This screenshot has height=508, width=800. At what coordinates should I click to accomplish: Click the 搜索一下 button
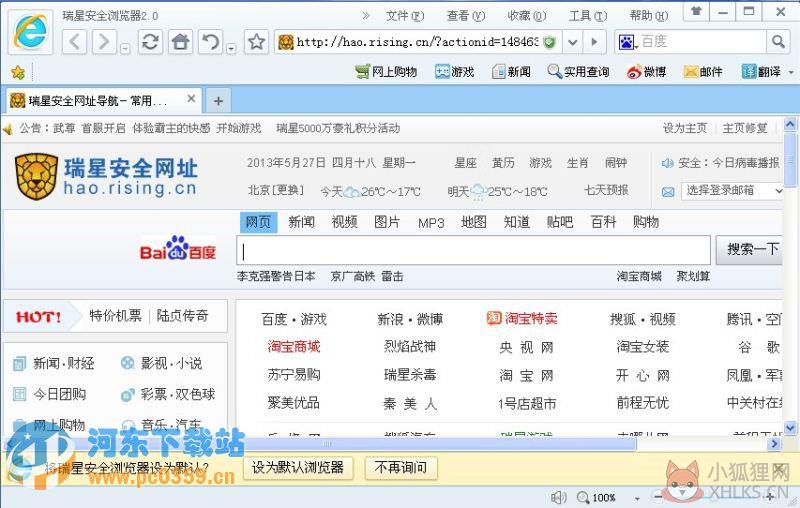point(749,249)
